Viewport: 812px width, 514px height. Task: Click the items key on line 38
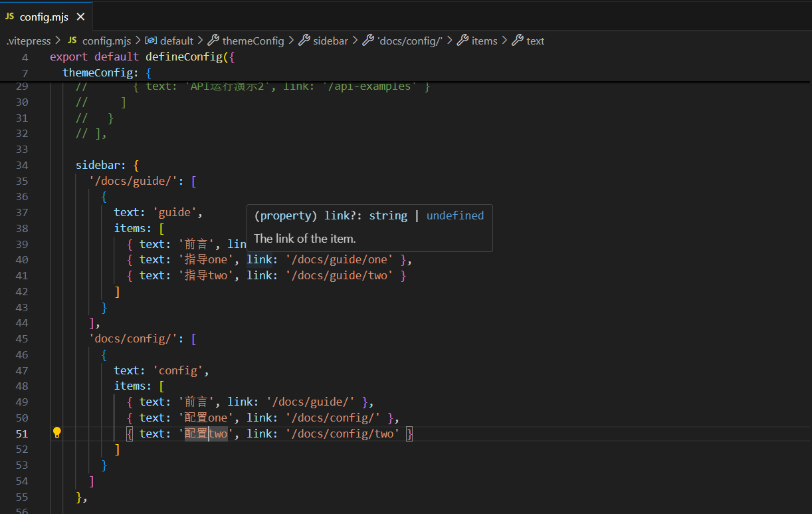[130, 228]
